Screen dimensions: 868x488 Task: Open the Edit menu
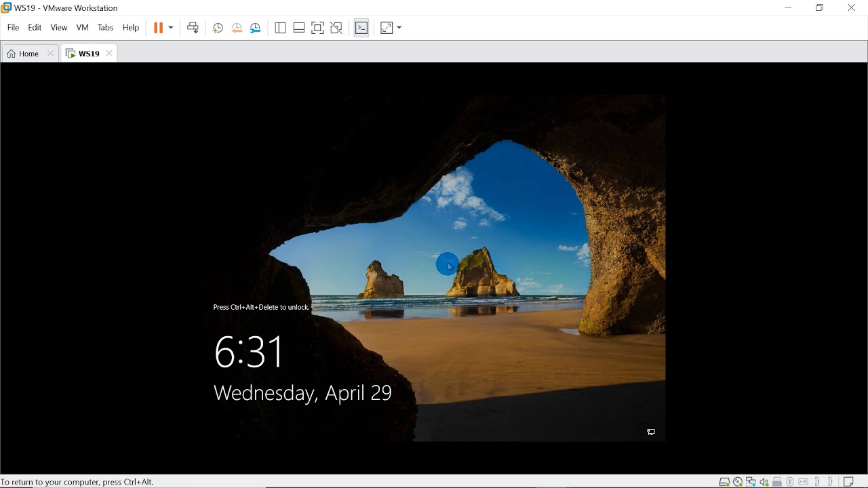[35, 28]
